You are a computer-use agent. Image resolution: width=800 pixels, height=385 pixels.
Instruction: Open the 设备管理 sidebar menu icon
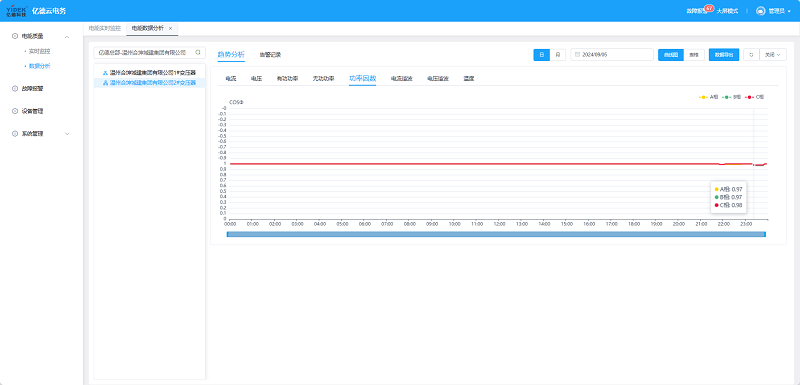pos(15,111)
